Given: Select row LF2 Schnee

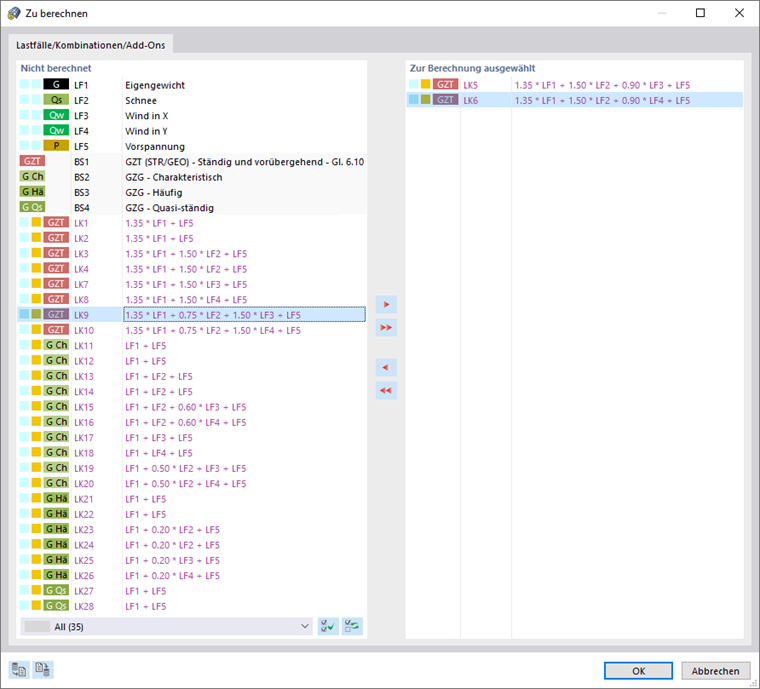Looking at the screenshot, I should (x=192, y=100).
